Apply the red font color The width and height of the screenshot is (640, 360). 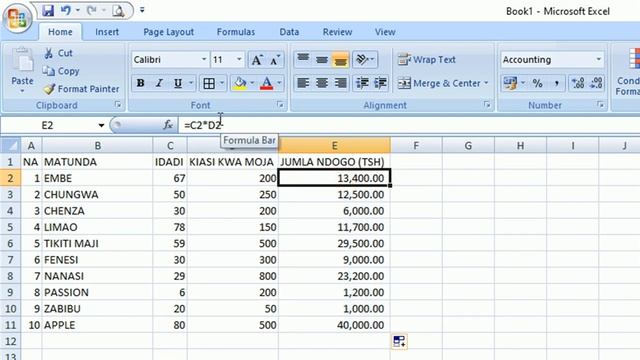pyautogui.click(x=267, y=83)
